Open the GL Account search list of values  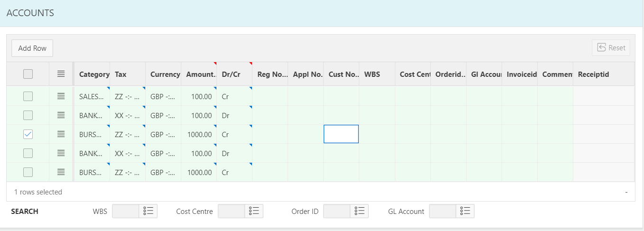tap(465, 211)
